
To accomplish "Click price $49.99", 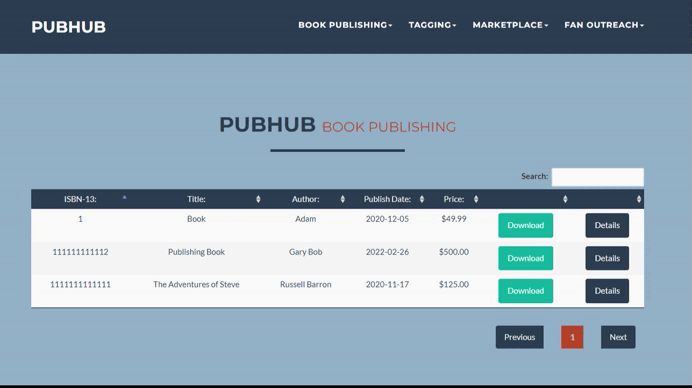I will coord(454,219).
